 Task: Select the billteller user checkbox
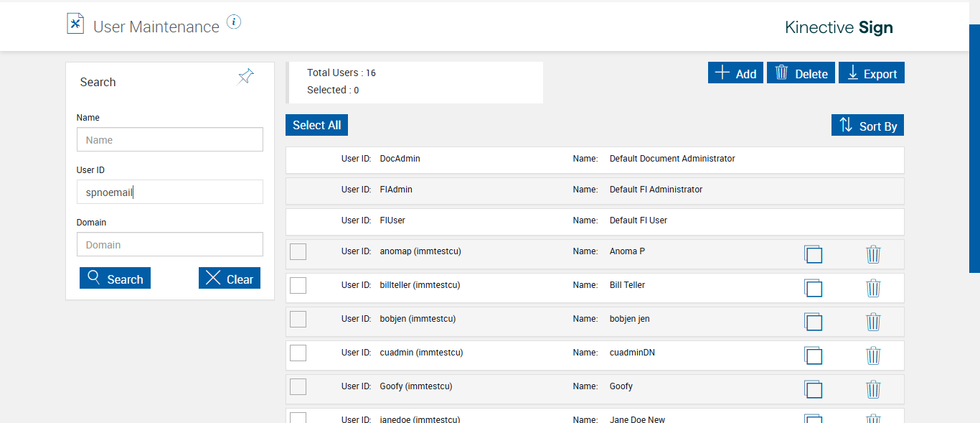tap(298, 285)
